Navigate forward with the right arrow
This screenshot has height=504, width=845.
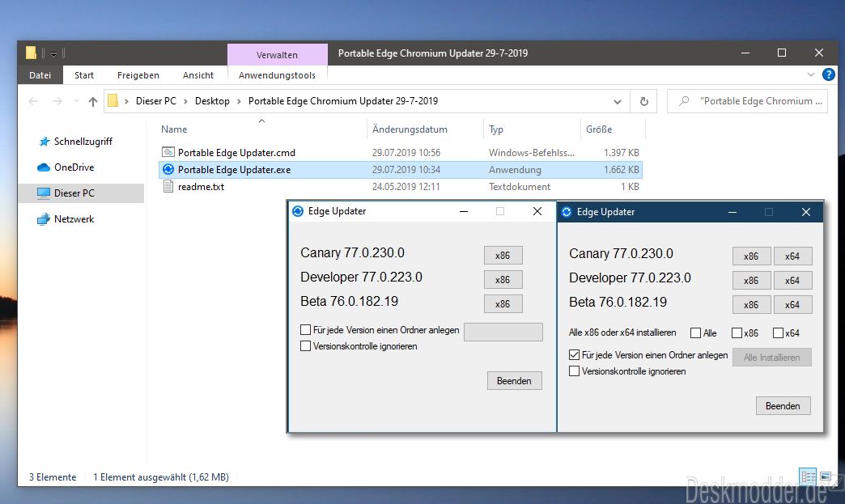pyautogui.click(x=57, y=101)
